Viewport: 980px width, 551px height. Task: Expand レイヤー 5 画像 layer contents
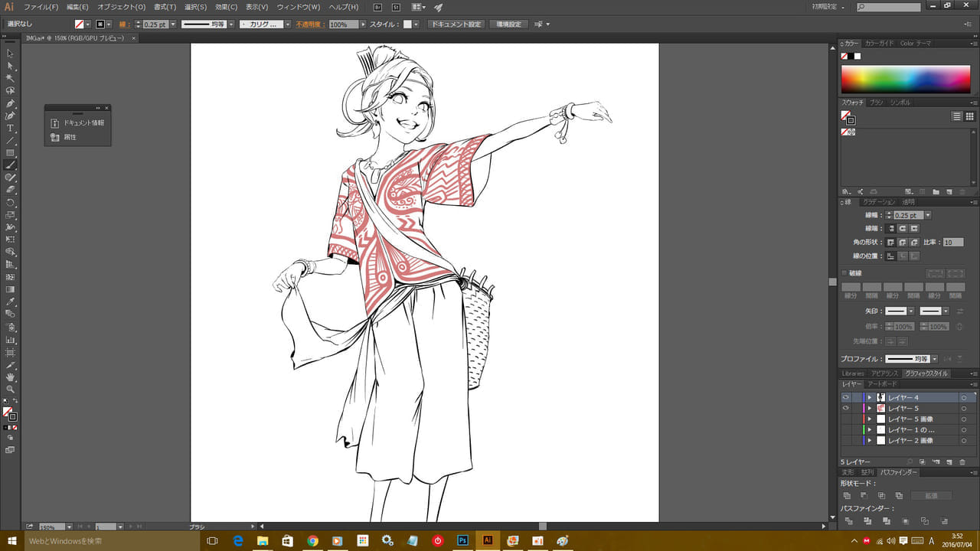870,419
